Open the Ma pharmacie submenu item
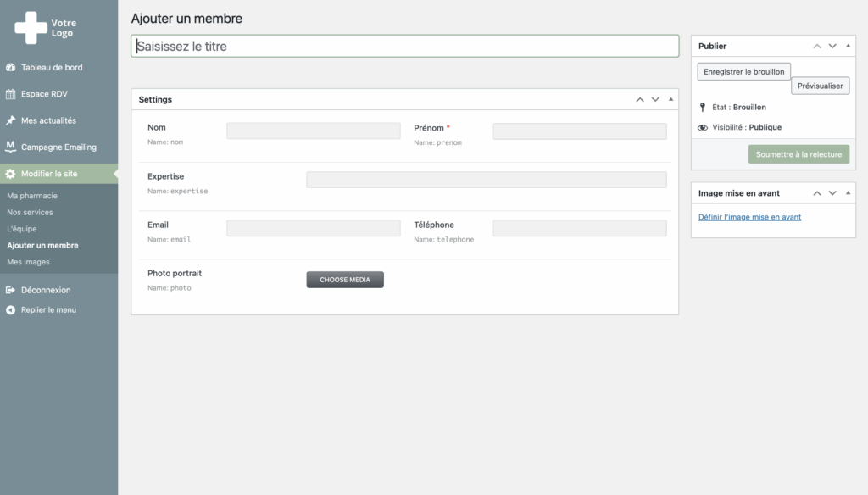Viewport: 868px width, 495px height. pyautogui.click(x=32, y=196)
